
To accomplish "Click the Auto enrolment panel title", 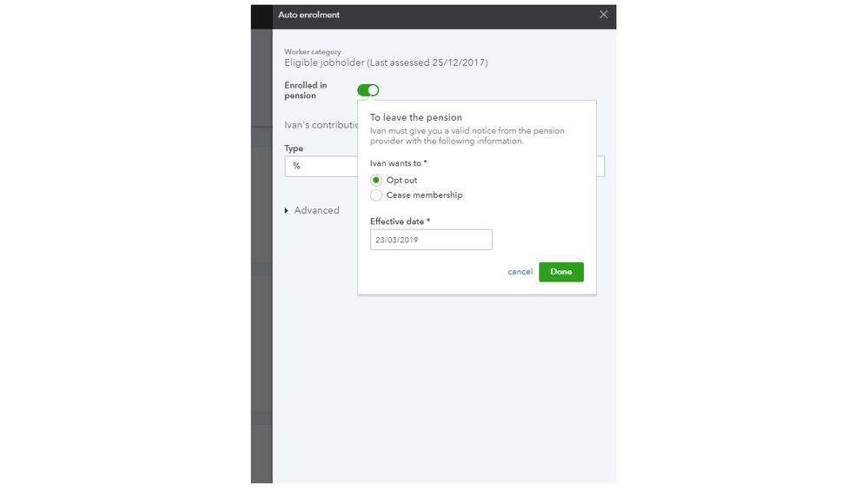I will point(308,15).
